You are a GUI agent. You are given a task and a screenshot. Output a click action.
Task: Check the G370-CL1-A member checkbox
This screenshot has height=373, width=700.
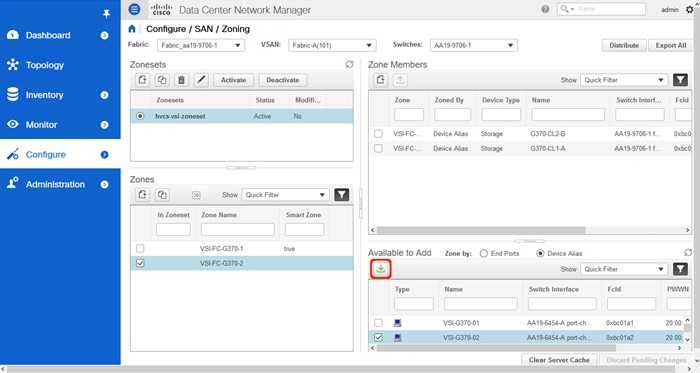tap(378, 148)
